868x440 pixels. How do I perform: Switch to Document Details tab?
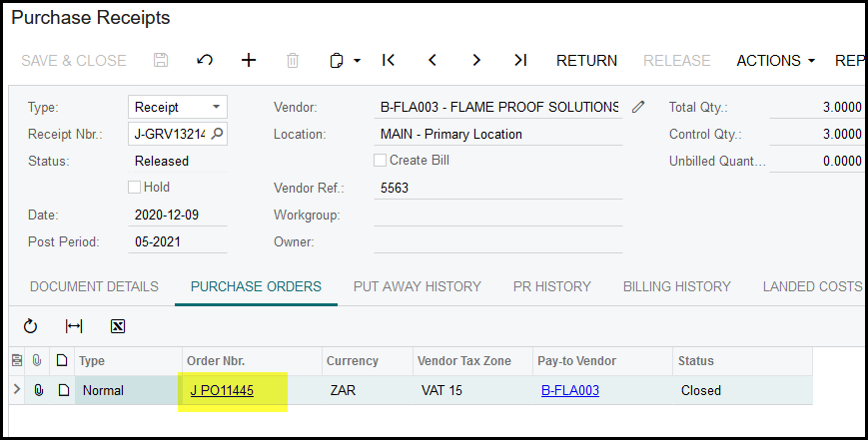(x=94, y=286)
